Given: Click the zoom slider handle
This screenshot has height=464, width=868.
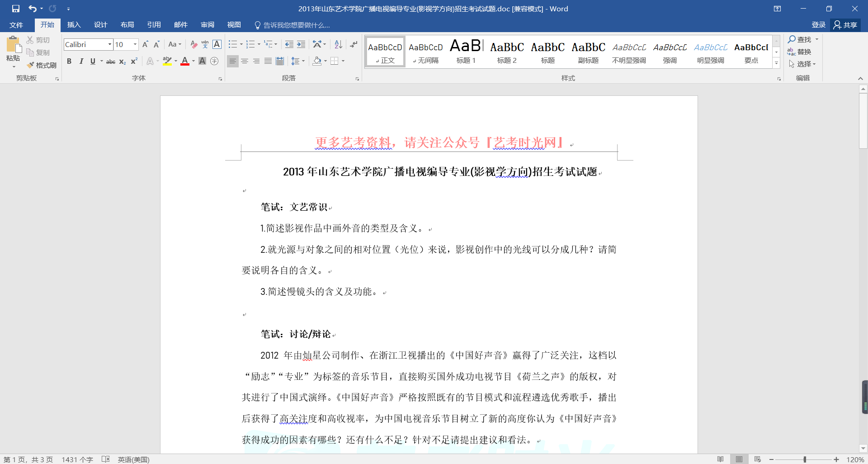Looking at the screenshot, I should coord(805,459).
